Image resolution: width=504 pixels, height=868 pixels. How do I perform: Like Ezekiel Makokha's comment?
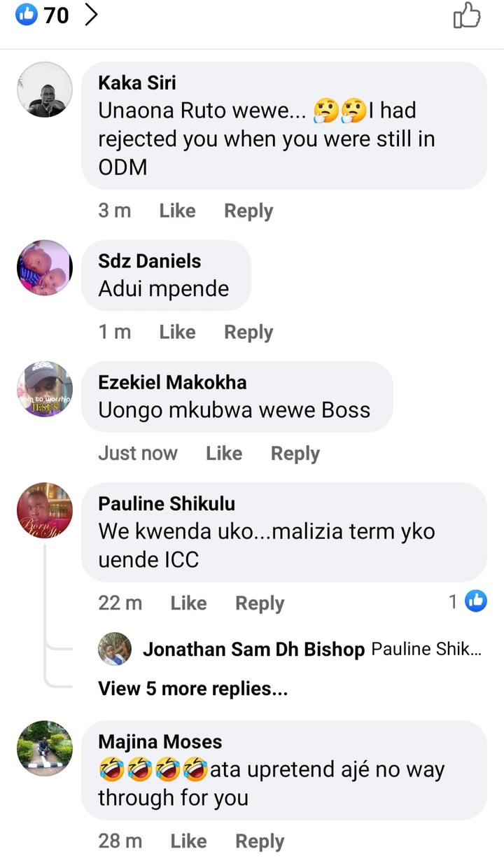pyautogui.click(x=224, y=453)
